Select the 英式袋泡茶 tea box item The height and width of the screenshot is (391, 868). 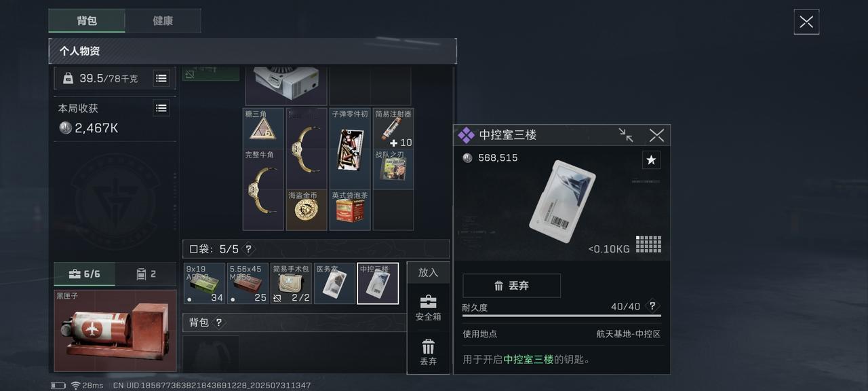350,210
